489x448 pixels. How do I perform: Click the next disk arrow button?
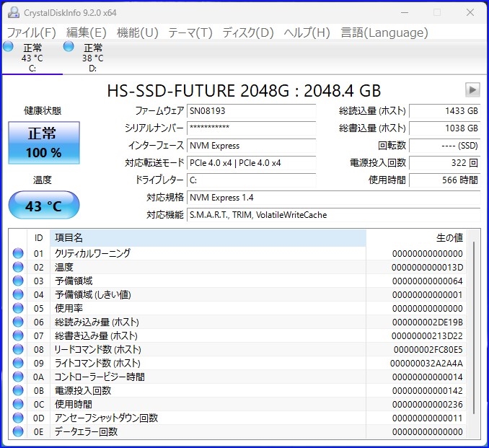(x=472, y=90)
